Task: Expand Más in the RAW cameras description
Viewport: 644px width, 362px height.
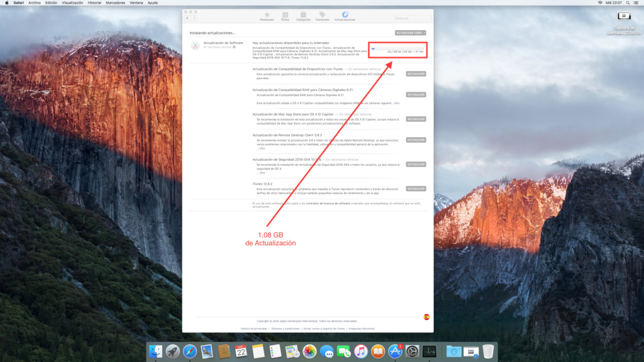Action: pos(397,103)
